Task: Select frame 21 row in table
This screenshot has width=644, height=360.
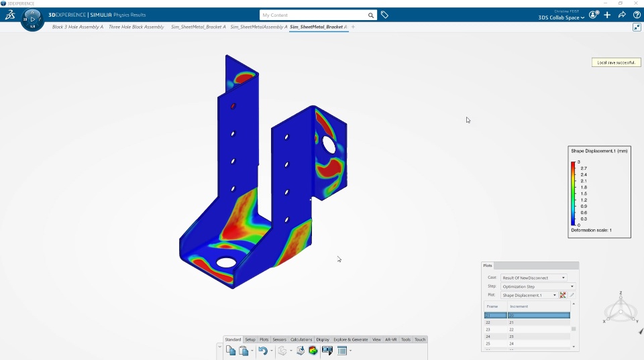Action: click(x=527, y=315)
